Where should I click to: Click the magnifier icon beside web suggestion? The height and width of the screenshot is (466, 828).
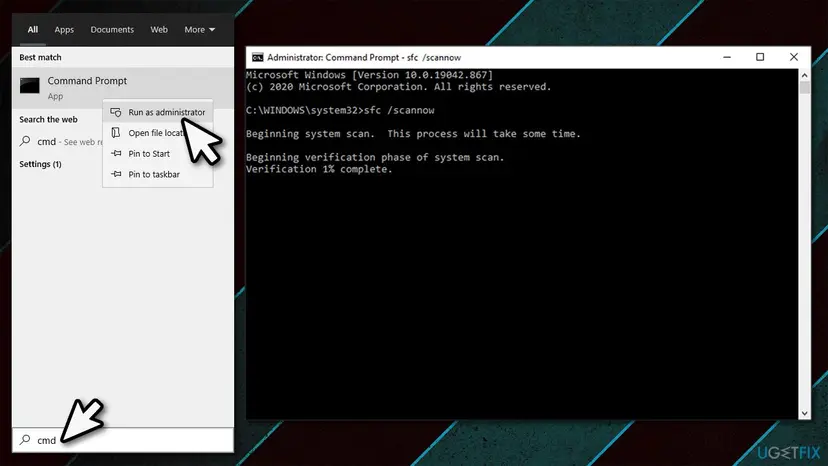tap(25, 141)
